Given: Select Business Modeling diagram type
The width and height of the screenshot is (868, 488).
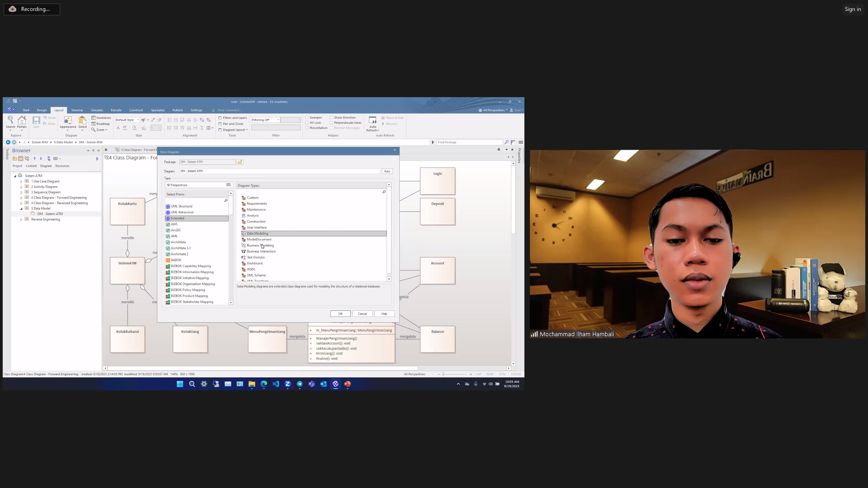Looking at the screenshot, I should pos(260,246).
